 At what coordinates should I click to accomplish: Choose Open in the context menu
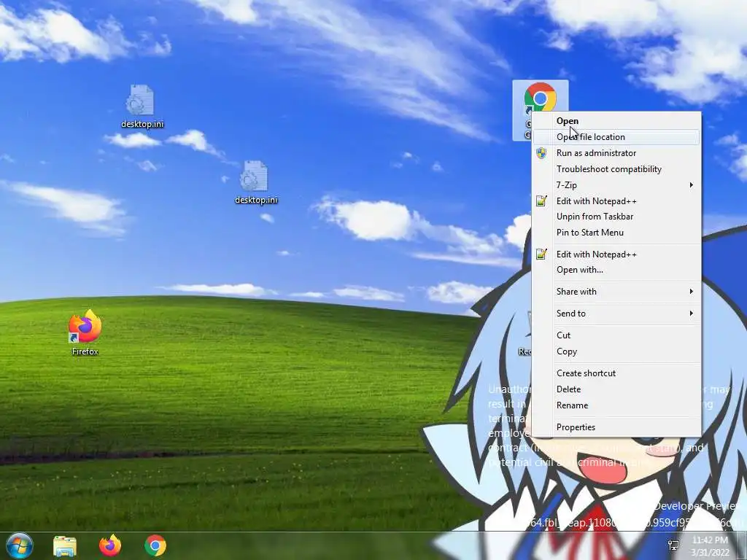point(616,121)
